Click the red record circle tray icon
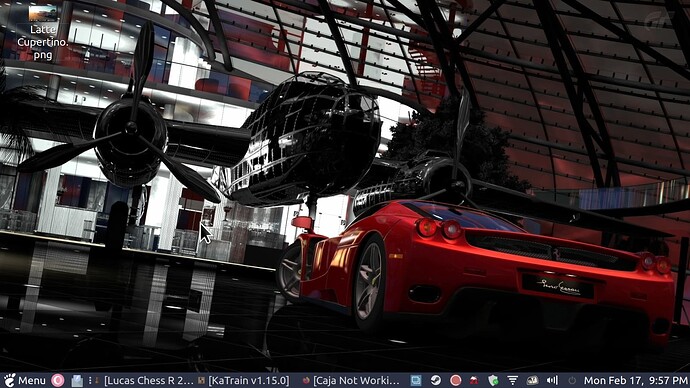 click(x=455, y=380)
